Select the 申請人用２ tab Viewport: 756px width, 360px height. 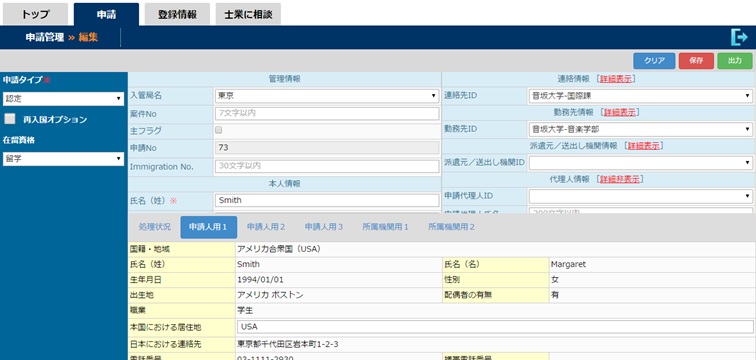[266, 227]
